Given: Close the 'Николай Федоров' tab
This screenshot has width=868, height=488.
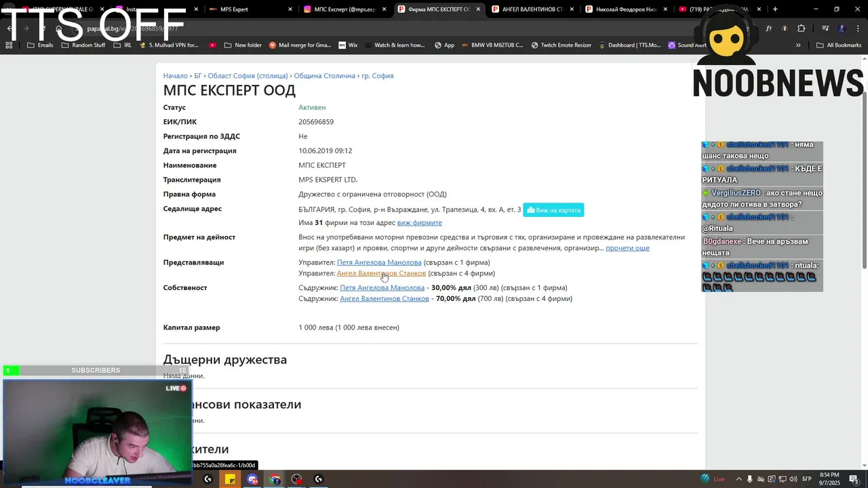Looking at the screenshot, I should [666, 9].
